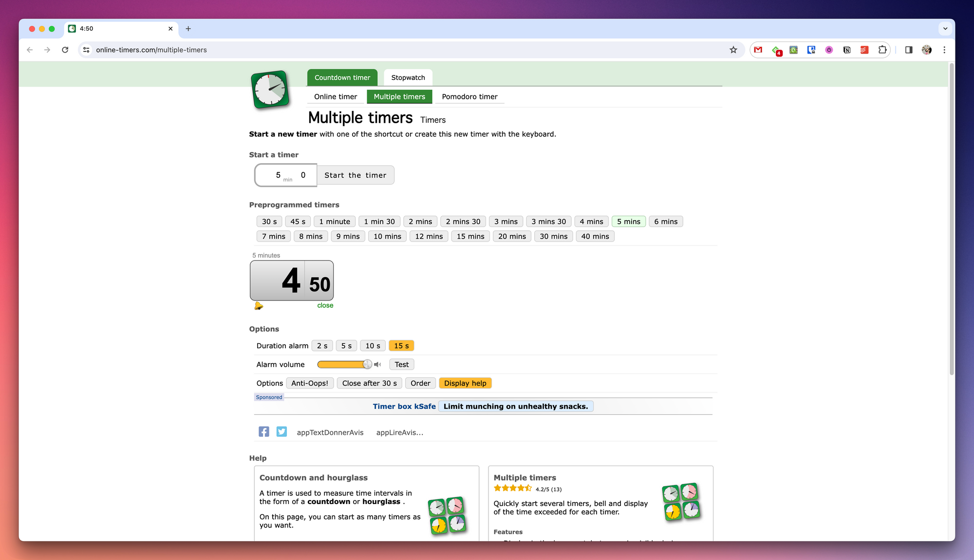This screenshot has width=974, height=560.
Task: Open the Gmail extension icon
Action: pyautogui.click(x=758, y=50)
